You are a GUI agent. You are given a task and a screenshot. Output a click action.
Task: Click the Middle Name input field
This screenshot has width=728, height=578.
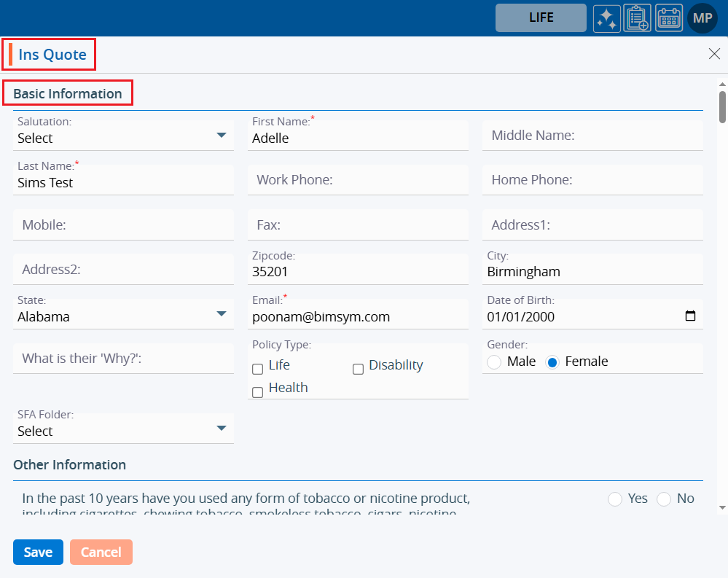pos(592,136)
